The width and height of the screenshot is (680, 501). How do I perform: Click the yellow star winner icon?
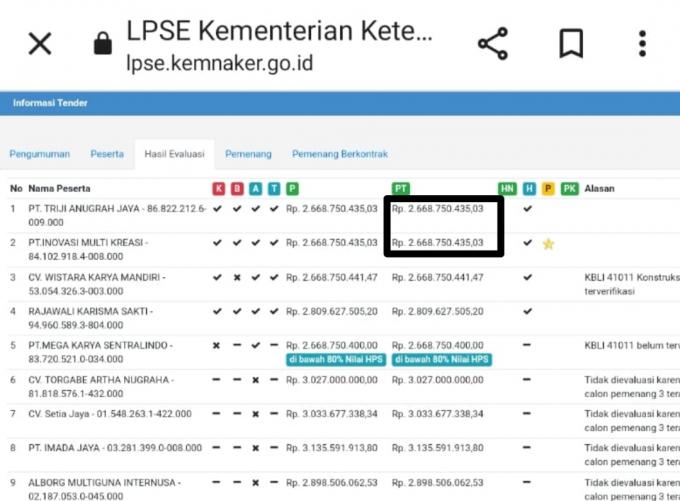548,244
